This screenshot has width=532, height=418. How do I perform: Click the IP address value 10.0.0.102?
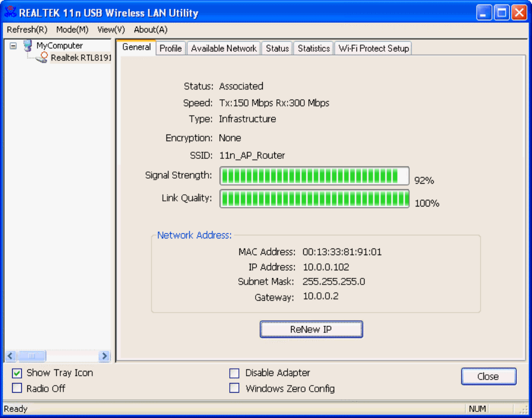click(326, 267)
